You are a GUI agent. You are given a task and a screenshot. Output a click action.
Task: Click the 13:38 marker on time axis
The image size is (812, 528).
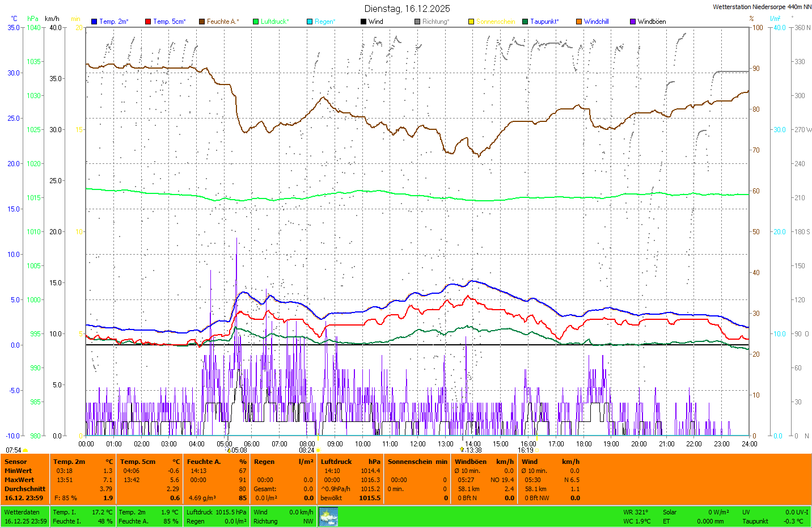pos(473,450)
